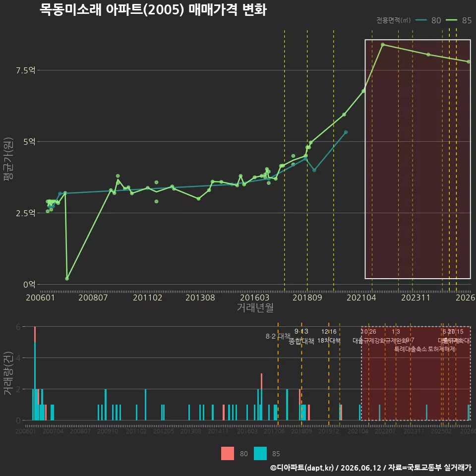
Task: Click the 1·3 policy date label
Action: (396, 332)
